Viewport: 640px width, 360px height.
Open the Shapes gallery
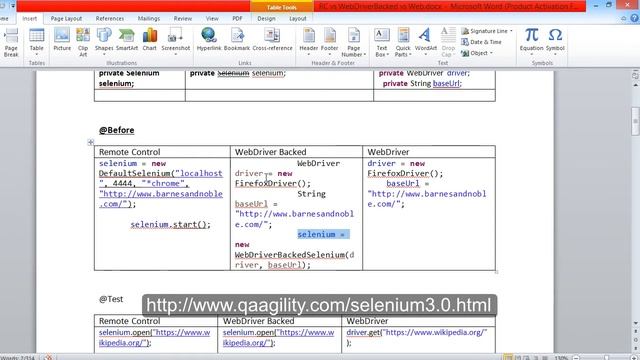pos(104,42)
